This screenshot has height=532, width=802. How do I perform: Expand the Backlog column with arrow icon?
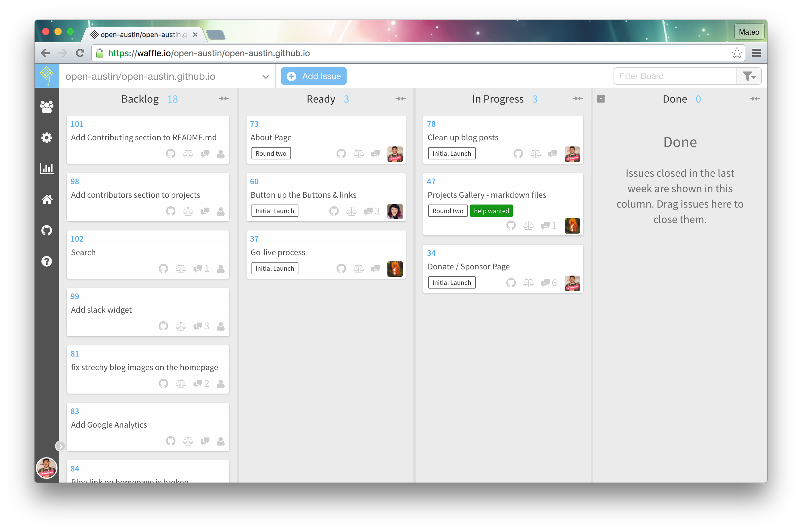pyautogui.click(x=224, y=99)
